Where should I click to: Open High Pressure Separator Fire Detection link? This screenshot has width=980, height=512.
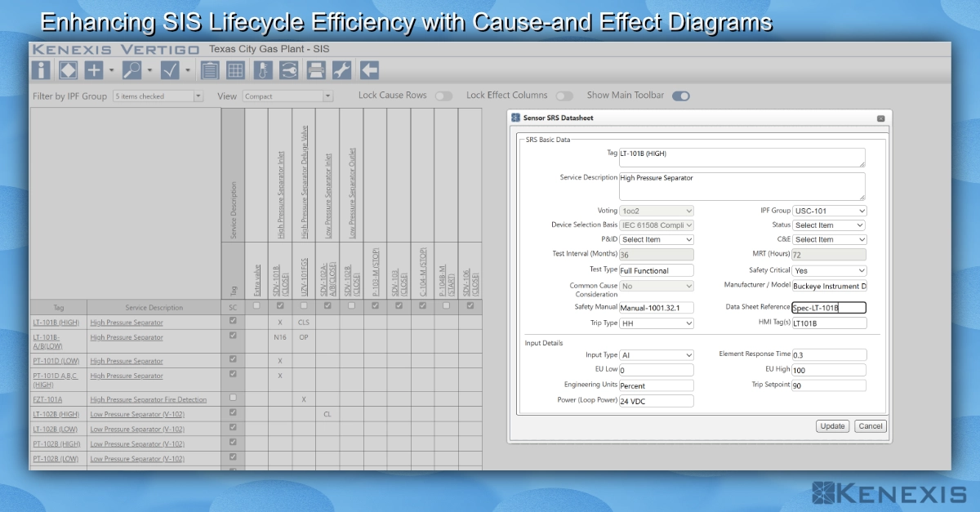[149, 399]
